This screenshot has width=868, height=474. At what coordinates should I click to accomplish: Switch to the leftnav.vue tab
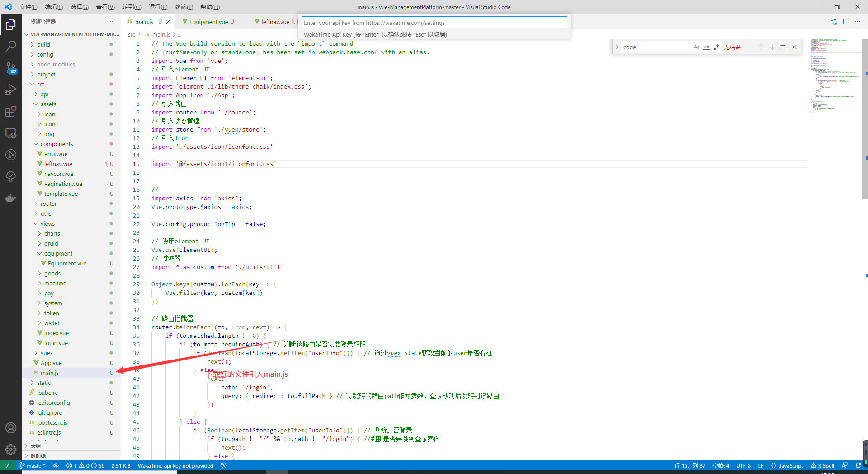point(275,22)
